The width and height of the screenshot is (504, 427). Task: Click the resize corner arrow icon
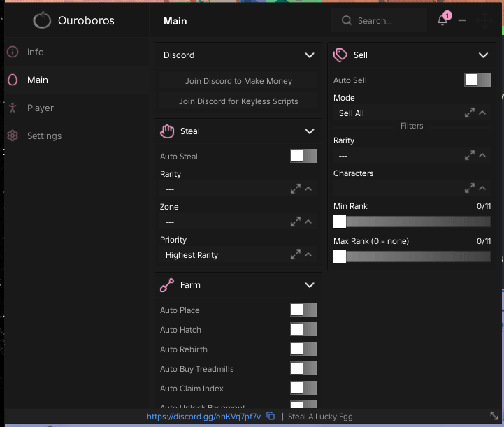point(494,416)
